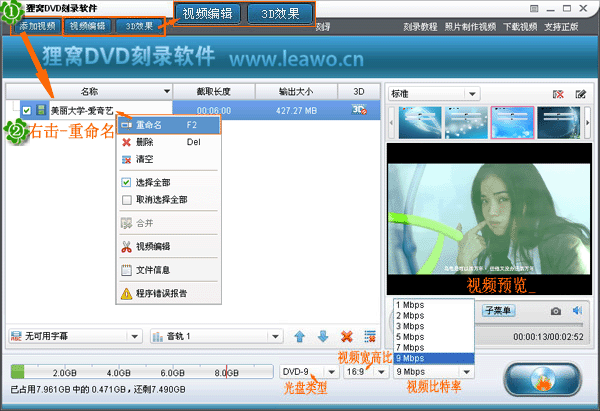This screenshot has height=411, width=600.
Task: Select 5 Mbps from the bitrate list
Action: [434, 337]
